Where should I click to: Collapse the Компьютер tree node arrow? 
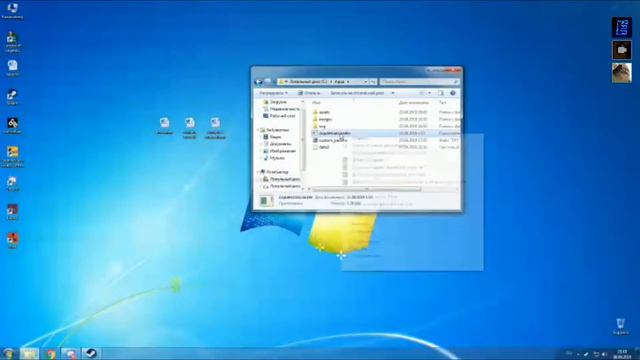tap(258, 172)
